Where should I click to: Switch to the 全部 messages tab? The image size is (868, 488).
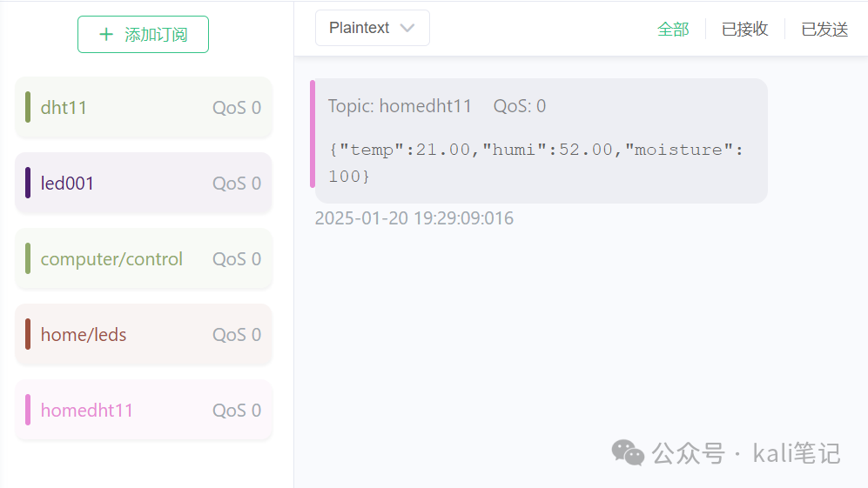(x=673, y=29)
